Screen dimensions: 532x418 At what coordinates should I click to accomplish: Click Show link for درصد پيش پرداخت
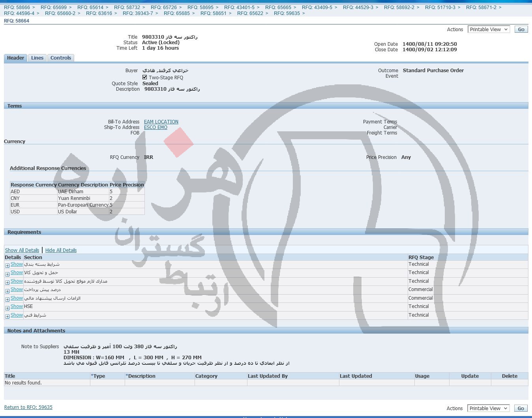17,289
